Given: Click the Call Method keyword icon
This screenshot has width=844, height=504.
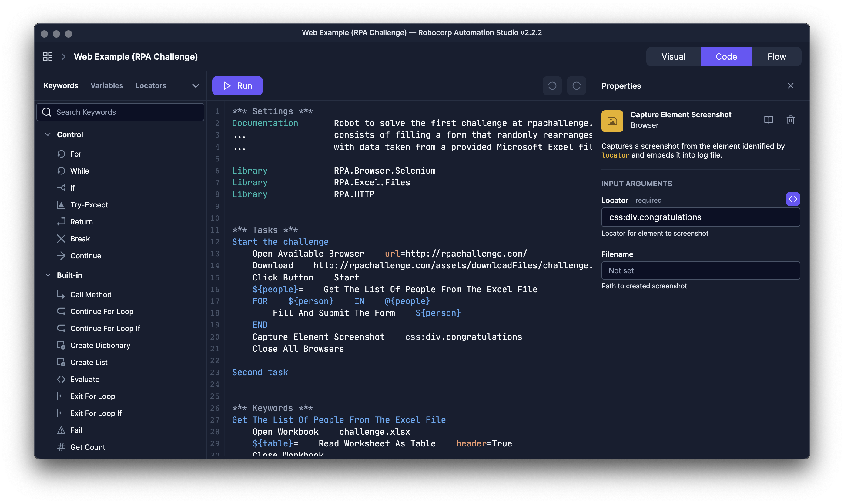Looking at the screenshot, I should (x=61, y=294).
